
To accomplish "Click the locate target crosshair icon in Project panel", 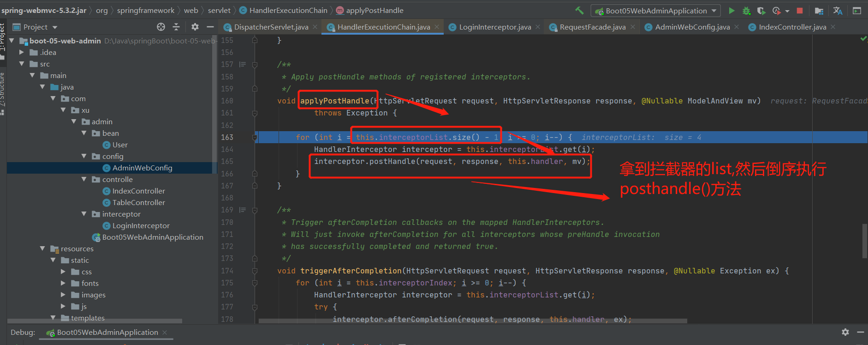I will pos(161,27).
